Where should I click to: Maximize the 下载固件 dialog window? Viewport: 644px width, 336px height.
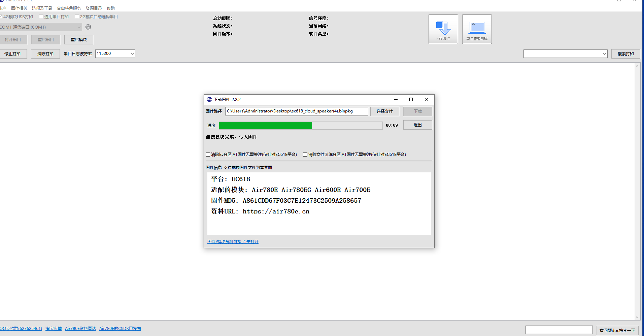click(411, 99)
